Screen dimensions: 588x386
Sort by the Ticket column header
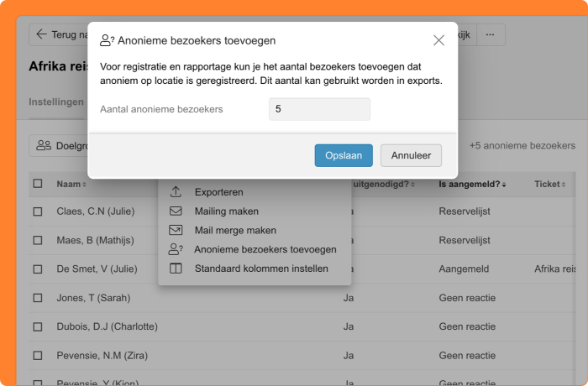tap(549, 184)
